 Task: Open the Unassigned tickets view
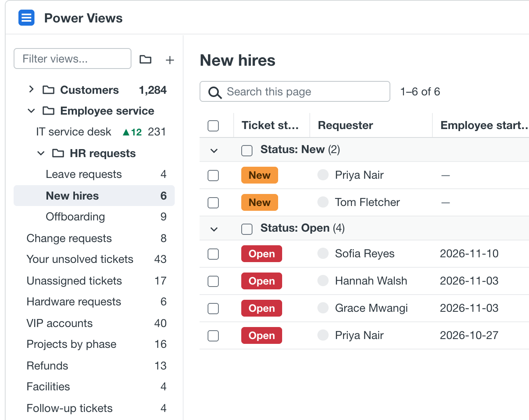point(94,281)
